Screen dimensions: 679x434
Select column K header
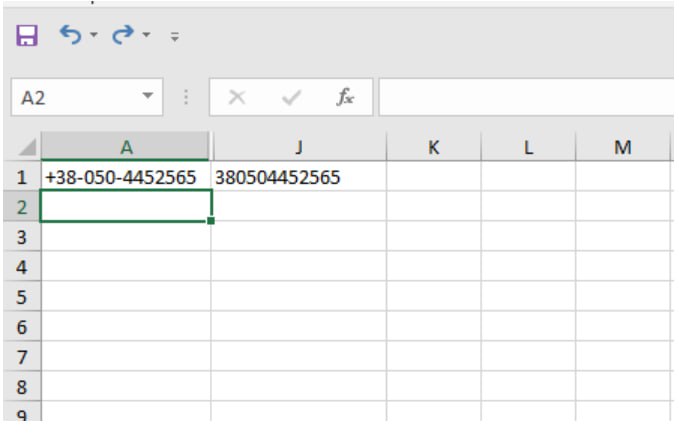(x=433, y=147)
